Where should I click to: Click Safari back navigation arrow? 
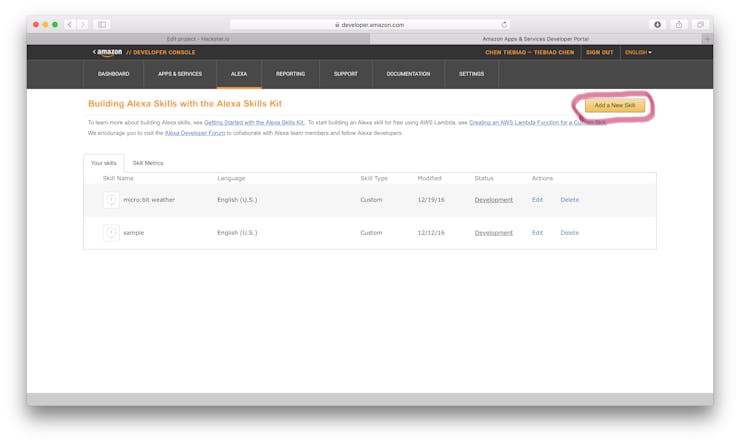tap(70, 25)
